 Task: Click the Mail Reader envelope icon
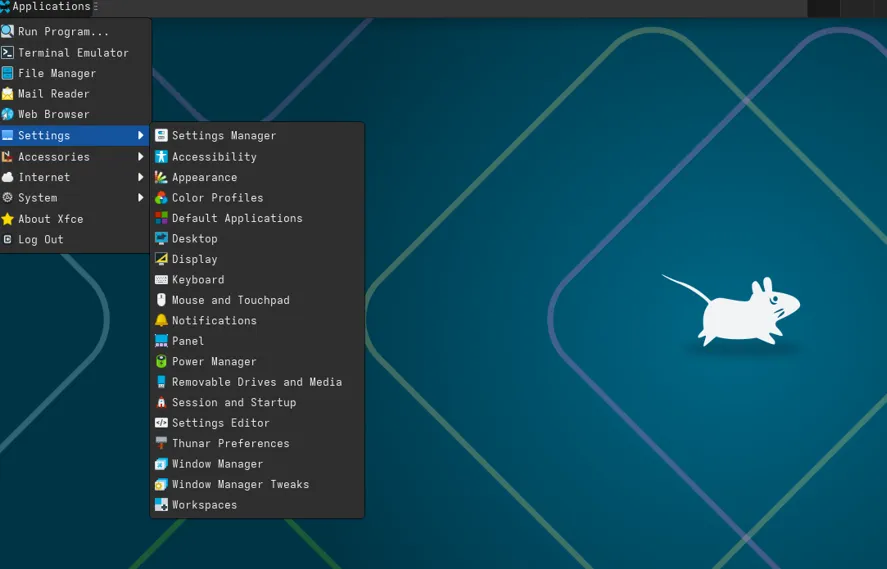[x=7, y=94]
